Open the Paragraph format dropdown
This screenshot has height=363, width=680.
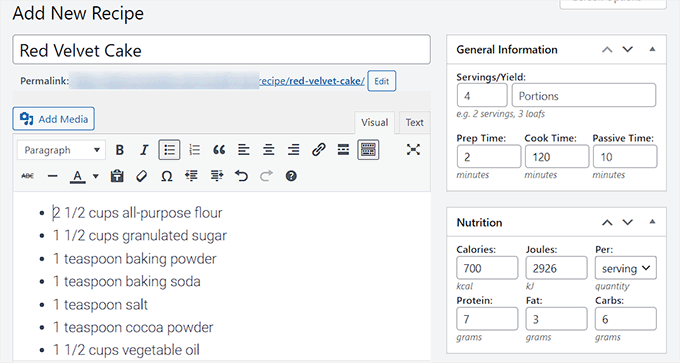point(61,150)
